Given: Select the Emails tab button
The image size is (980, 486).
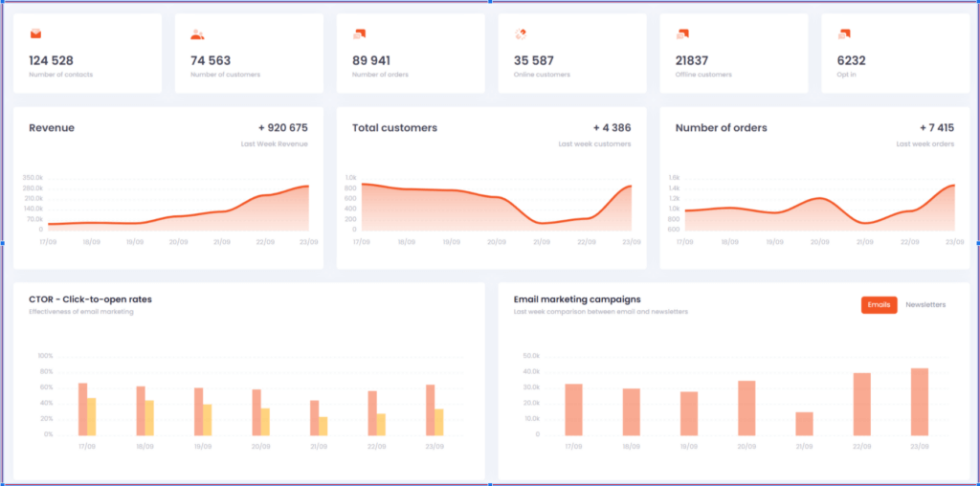Looking at the screenshot, I should point(879,305).
